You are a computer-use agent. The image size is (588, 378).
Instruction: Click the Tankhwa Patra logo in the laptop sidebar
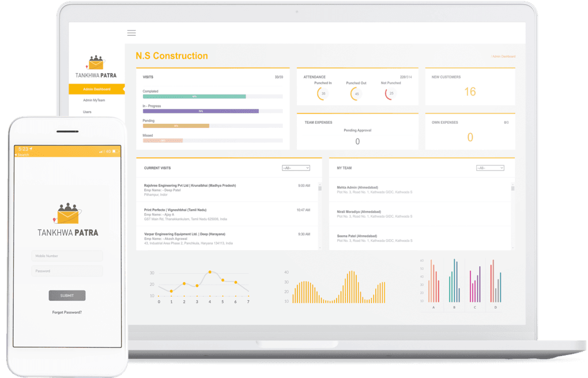tap(96, 67)
